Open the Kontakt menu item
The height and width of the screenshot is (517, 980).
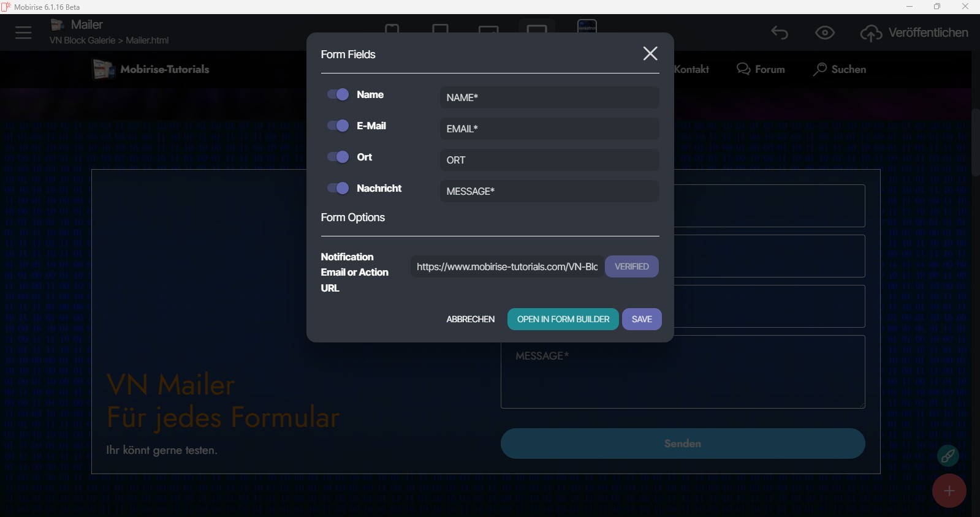pyautogui.click(x=691, y=69)
